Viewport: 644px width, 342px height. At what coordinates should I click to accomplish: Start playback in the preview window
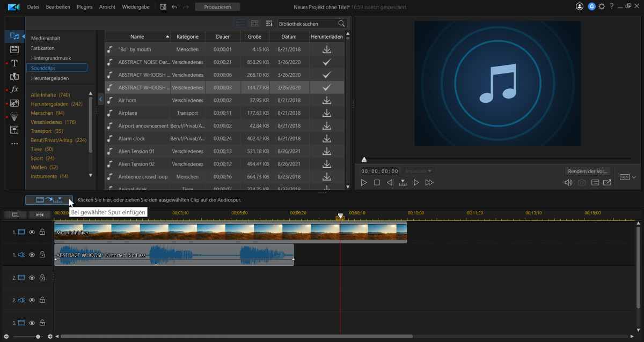pos(364,183)
